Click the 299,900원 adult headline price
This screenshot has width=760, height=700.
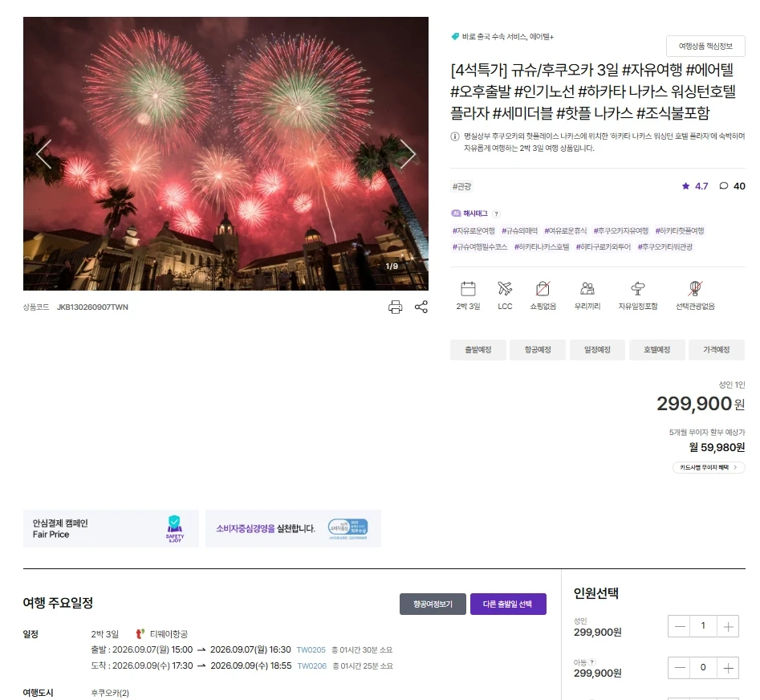coord(701,403)
